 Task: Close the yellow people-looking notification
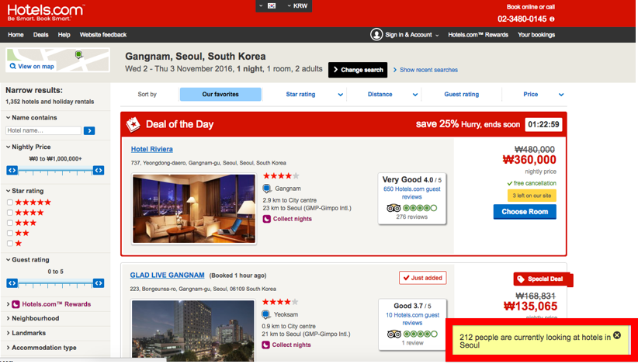(x=617, y=335)
